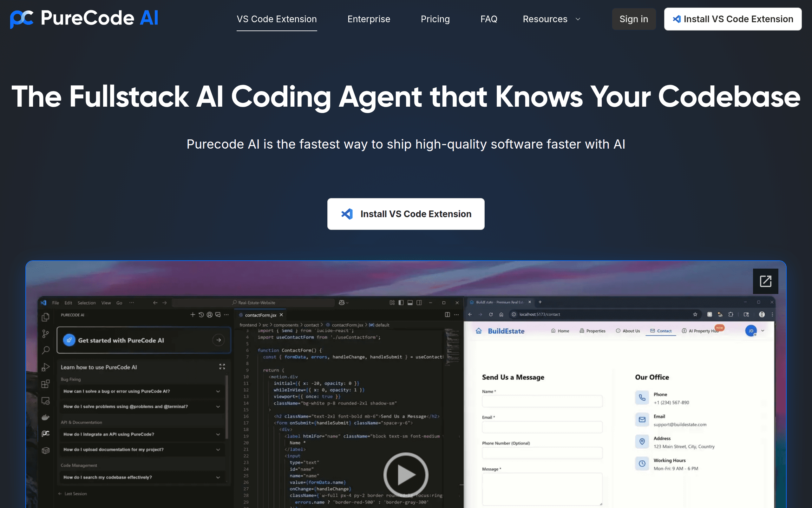Click the Sign in button
This screenshot has height=508, width=812.
pos(633,19)
